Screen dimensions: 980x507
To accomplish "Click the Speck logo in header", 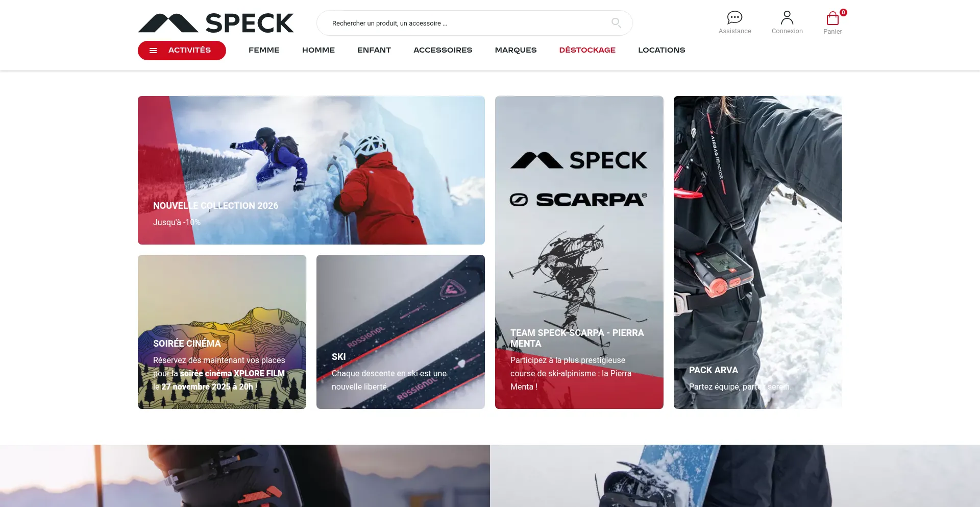I will [x=216, y=23].
